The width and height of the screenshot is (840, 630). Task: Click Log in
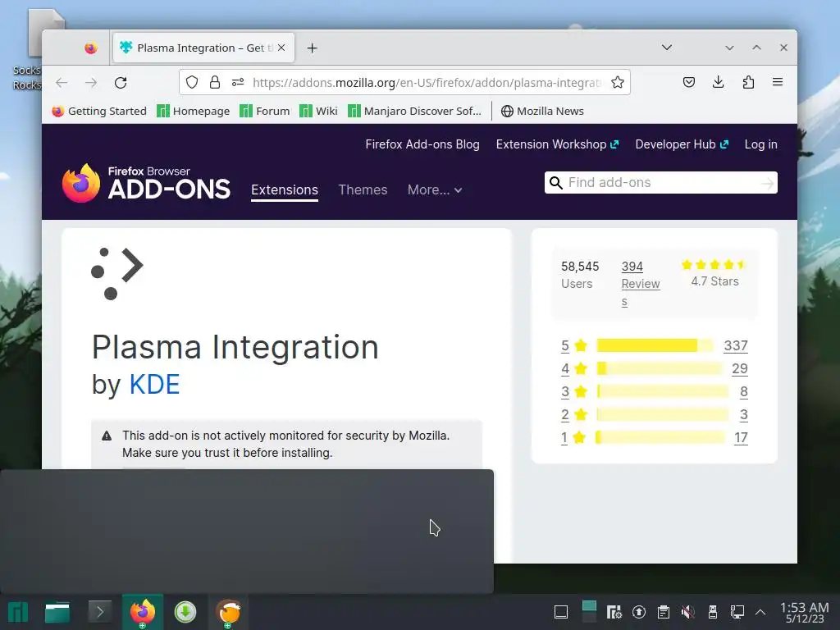760,144
